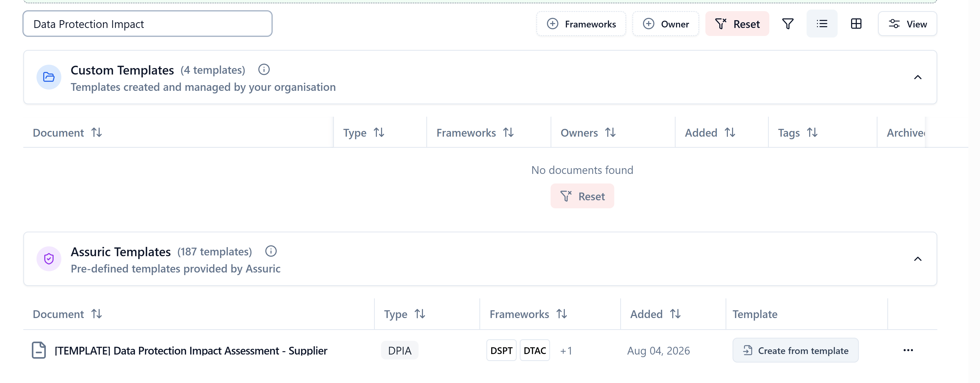
Task: Sort Custom Templates by Frameworks column
Action: click(x=475, y=133)
